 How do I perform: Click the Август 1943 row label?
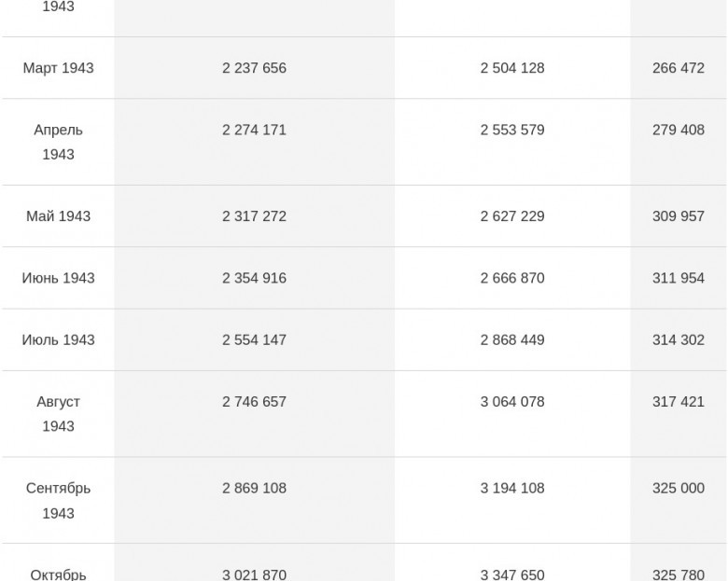(x=58, y=414)
